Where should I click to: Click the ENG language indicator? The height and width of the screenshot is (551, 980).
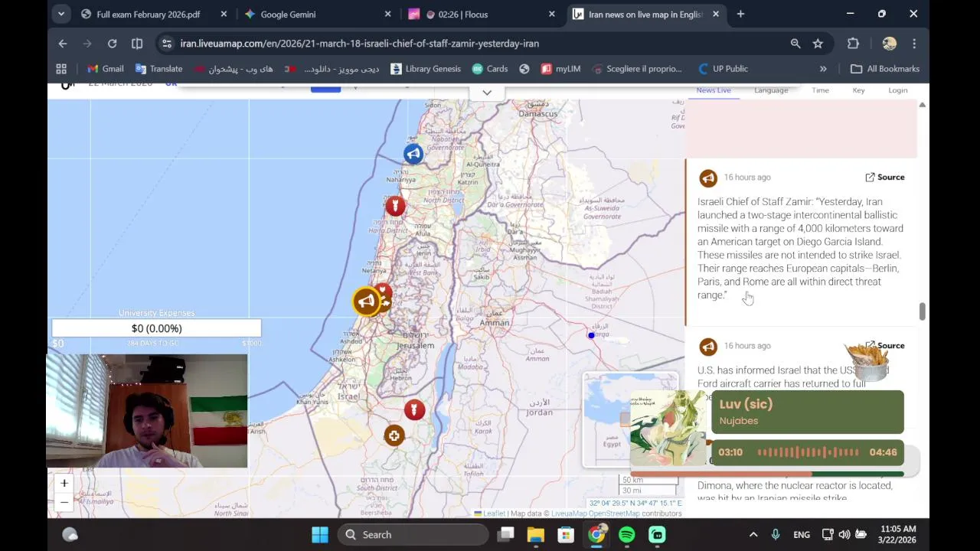[802, 535]
